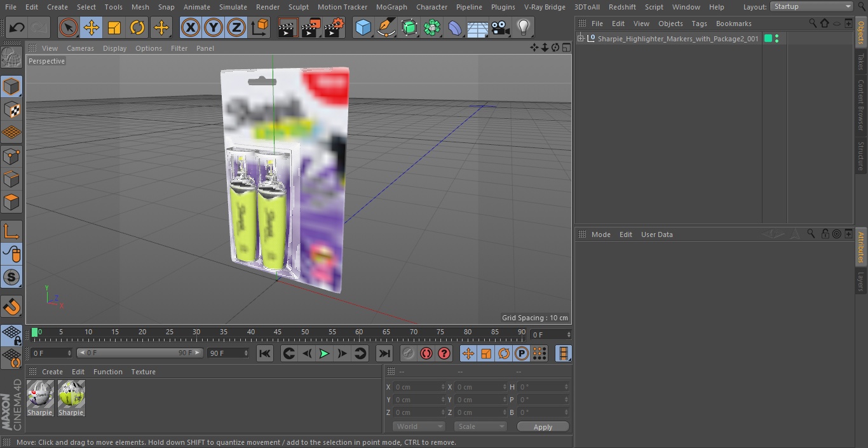Toggle autokeying button
Viewport: 868px width, 448px height.
[x=426, y=353]
